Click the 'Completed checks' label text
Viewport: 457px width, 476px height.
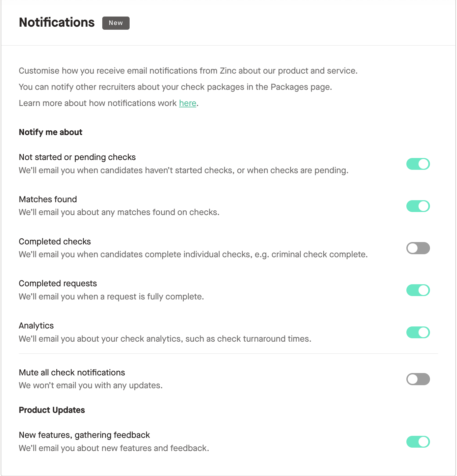coord(55,242)
